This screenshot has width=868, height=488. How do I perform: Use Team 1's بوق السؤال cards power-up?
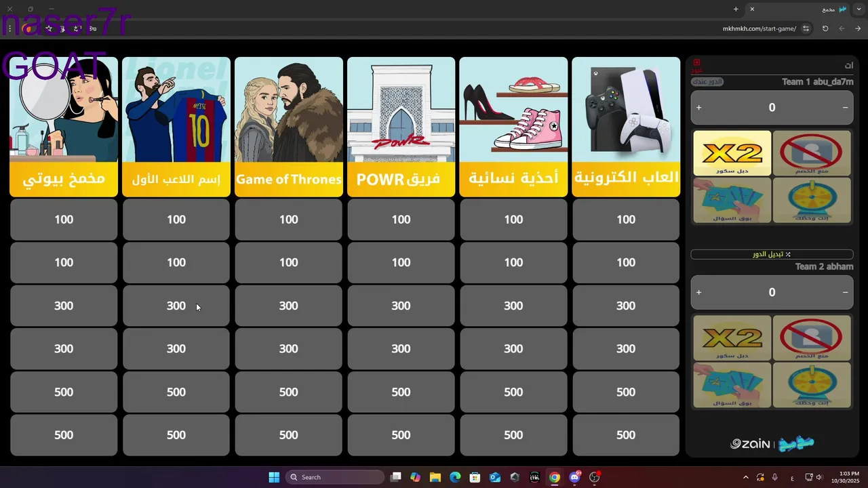coord(732,200)
